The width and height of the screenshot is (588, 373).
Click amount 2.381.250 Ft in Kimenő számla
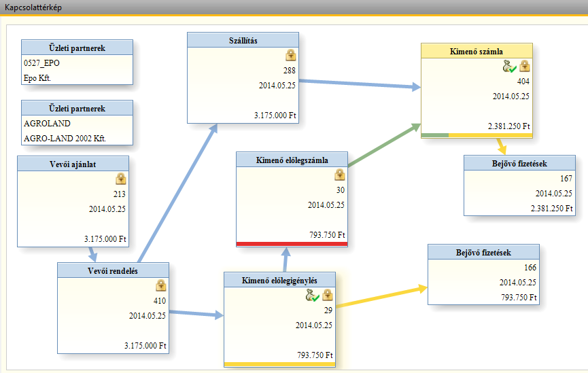pyautogui.click(x=509, y=126)
